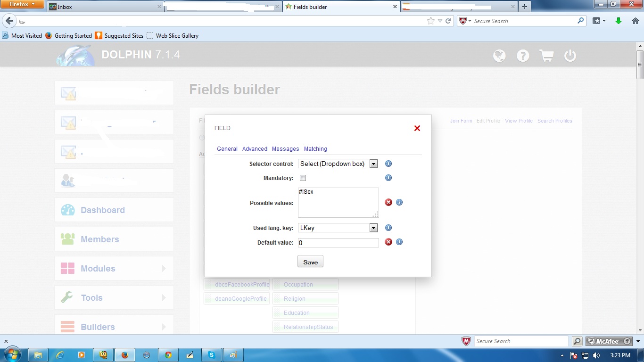Screen dimensions: 644x362
Task: Close the FIELD dialog with red X
Action: pyautogui.click(x=417, y=128)
